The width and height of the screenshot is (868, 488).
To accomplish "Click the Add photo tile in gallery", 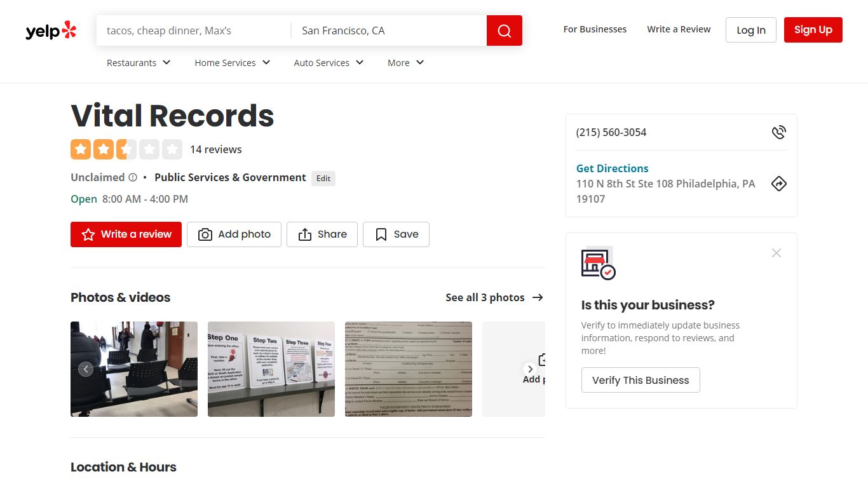I will click(514, 369).
